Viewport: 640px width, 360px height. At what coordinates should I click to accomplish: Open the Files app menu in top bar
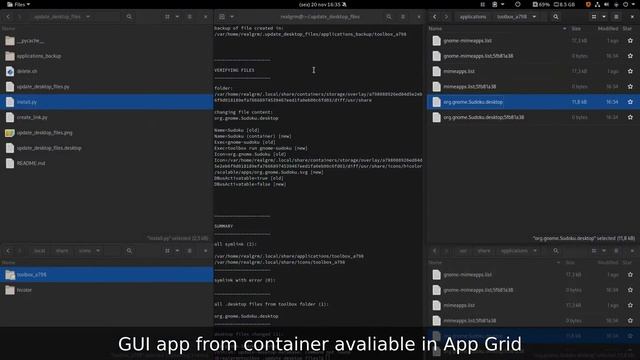pyautogui.click(x=19, y=4)
